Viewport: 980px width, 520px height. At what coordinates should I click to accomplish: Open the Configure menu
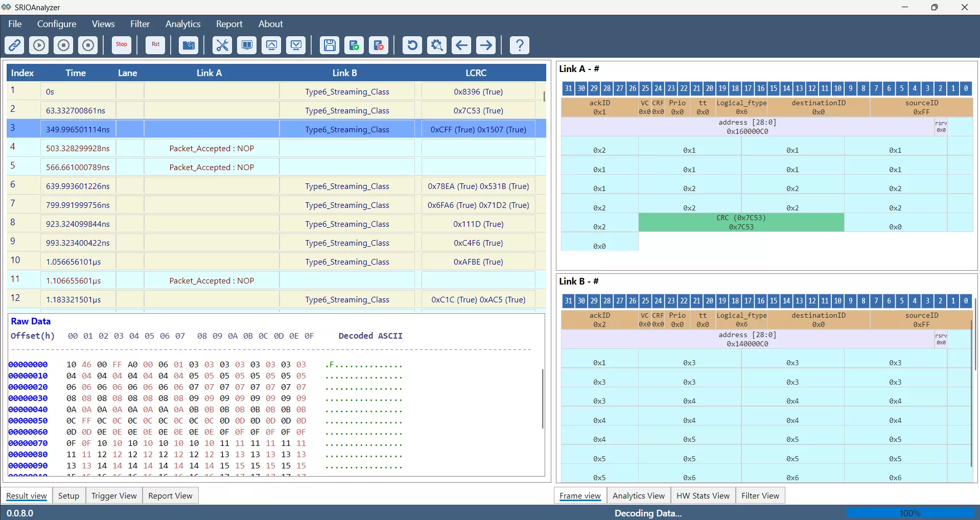point(57,24)
